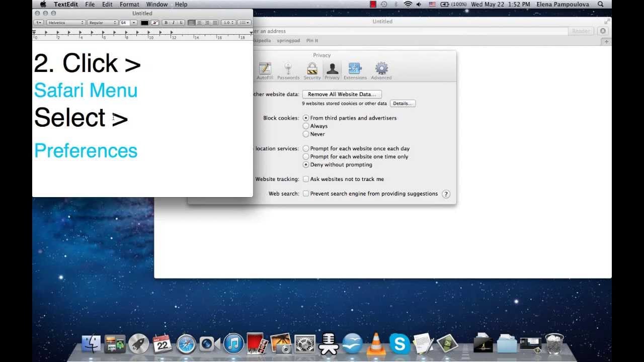Click Spotlight search magnifier in menu bar
This screenshot has width=644, height=362.
[601, 4]
